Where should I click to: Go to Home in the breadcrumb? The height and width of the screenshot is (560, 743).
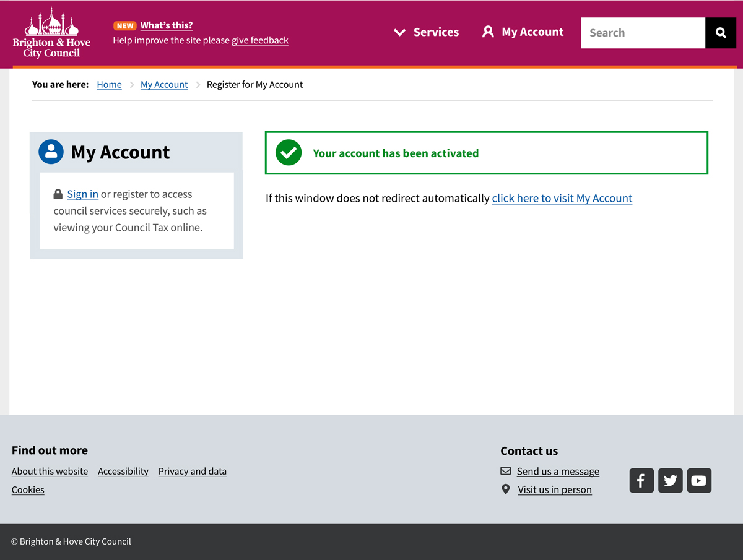click(109, 85)
